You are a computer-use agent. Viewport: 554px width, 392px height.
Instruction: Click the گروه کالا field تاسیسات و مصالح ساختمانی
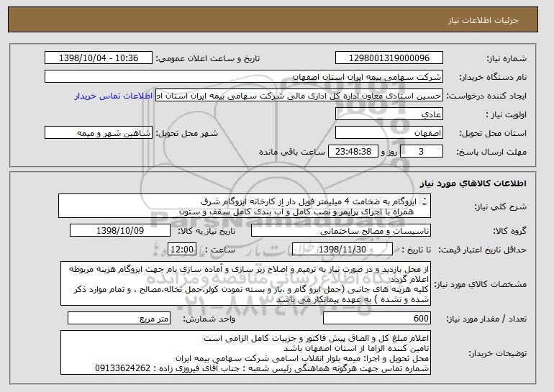click(x=341, y=231)
